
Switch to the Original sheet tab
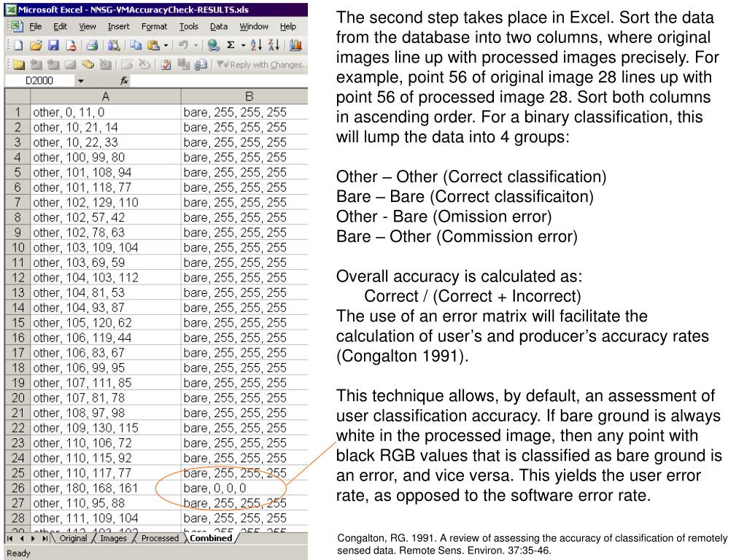click(73, 538)
